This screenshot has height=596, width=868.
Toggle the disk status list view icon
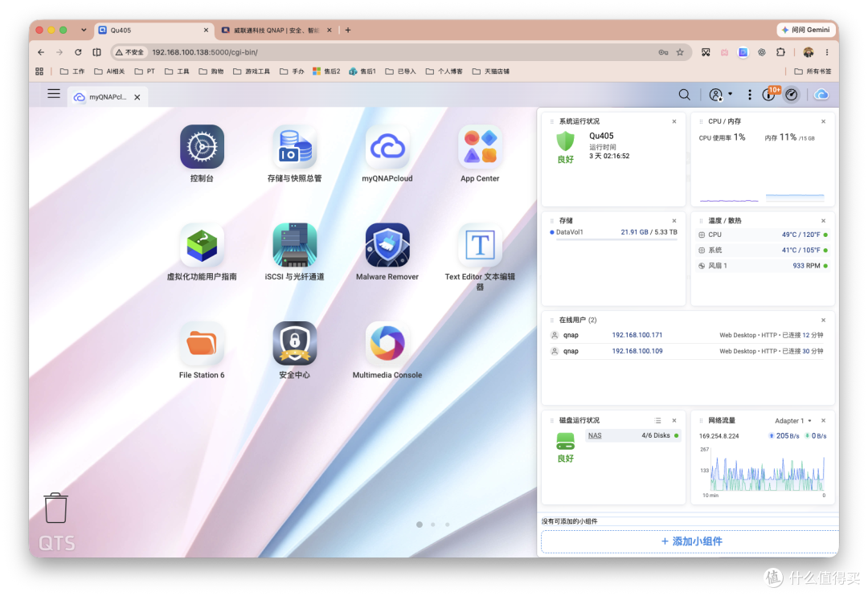point(657,421)
